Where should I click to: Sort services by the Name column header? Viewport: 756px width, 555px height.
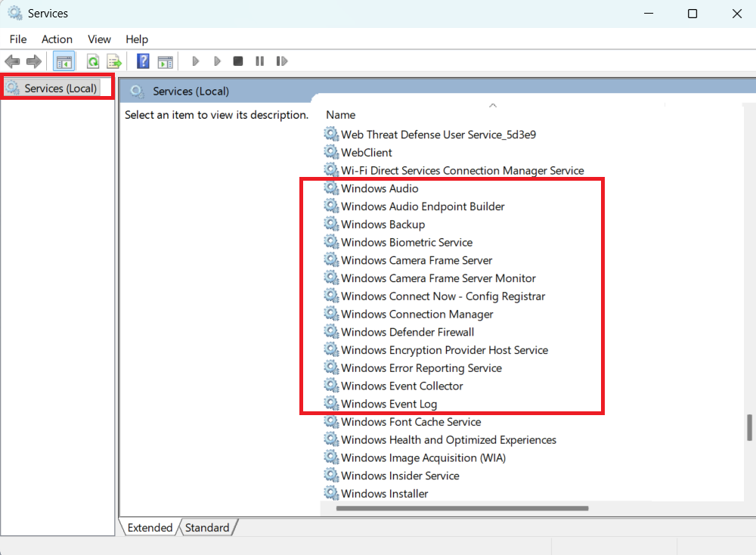(x=341, y=115)
